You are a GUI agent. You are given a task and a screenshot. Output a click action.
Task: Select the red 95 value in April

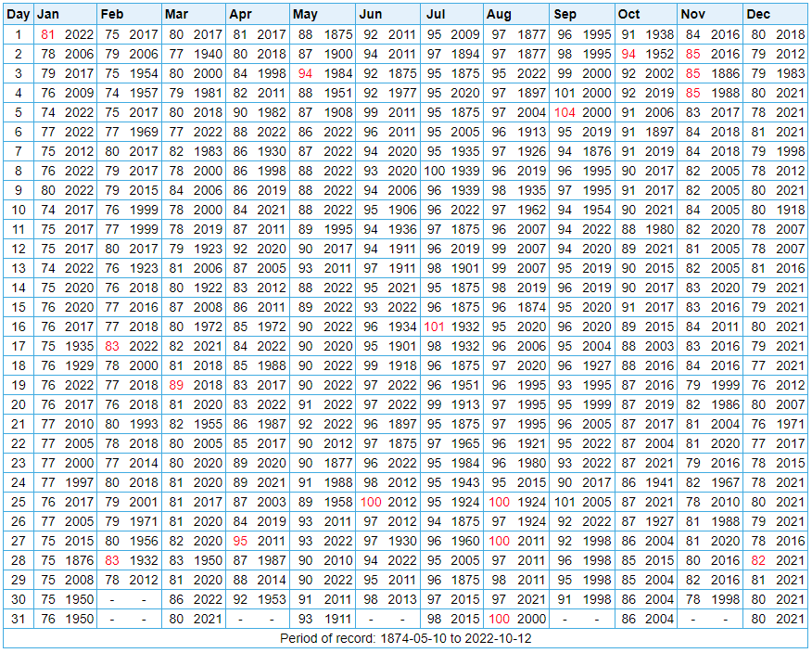241,541
